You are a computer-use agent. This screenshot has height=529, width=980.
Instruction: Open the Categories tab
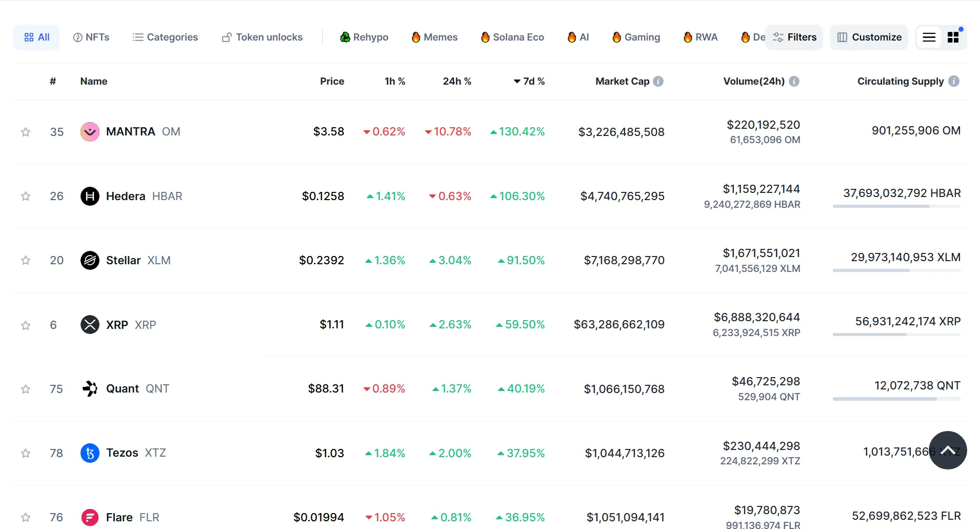(x=165, y=37)
